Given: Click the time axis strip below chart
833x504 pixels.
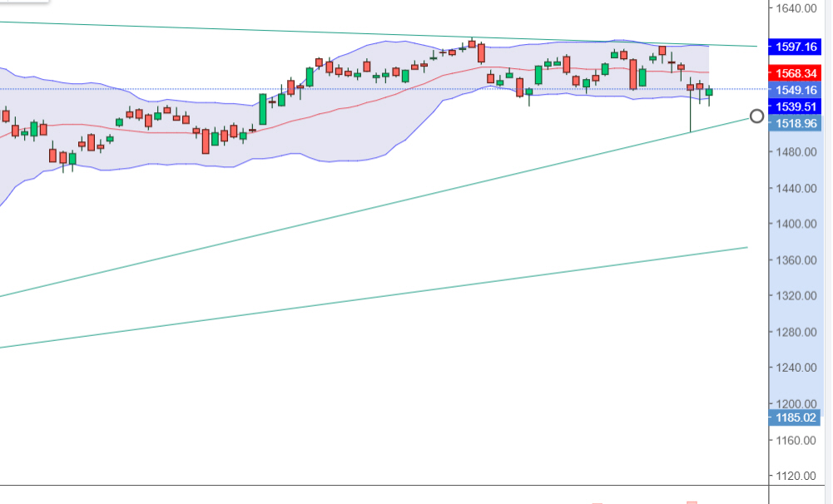Looking at the screenshot, I should pos(383,494).
